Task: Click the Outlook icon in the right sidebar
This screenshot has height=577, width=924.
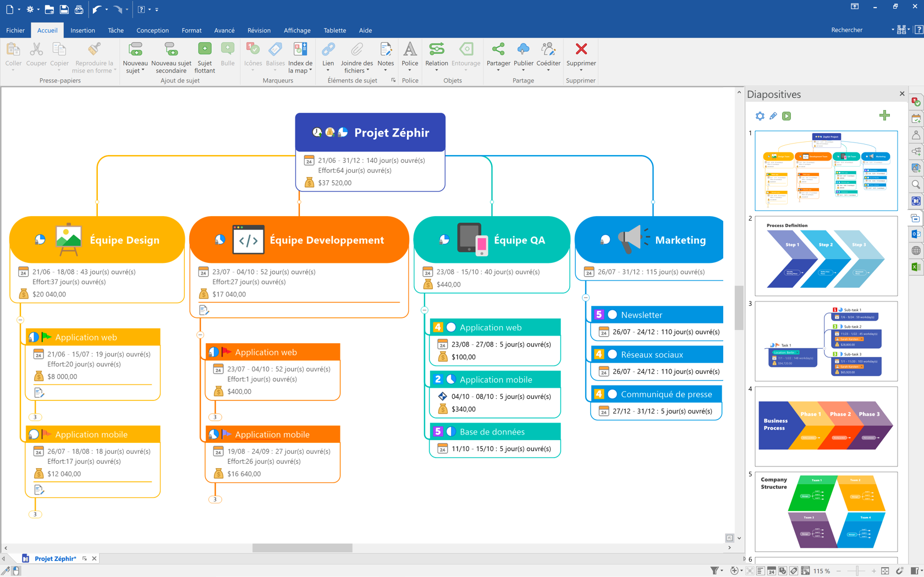Action: point(916,234)
